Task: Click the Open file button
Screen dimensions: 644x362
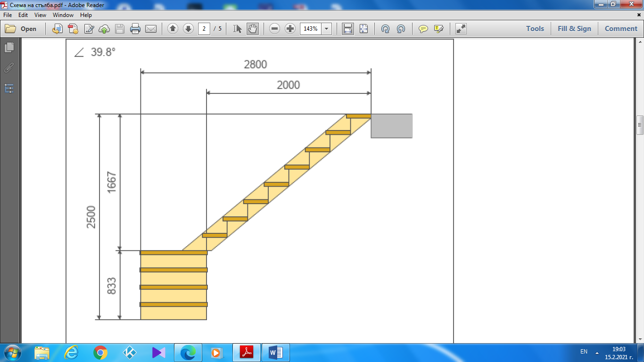Action: coord(21,29)
